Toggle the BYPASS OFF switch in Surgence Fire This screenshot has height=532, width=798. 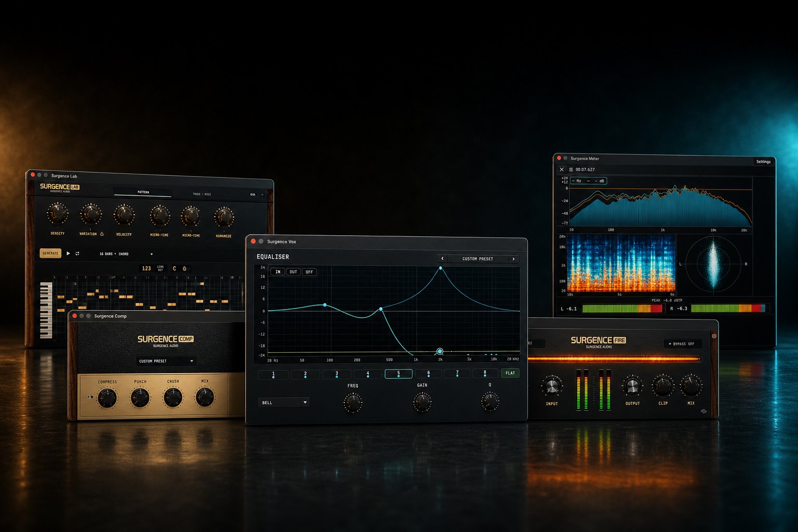(x=683, y=344)
